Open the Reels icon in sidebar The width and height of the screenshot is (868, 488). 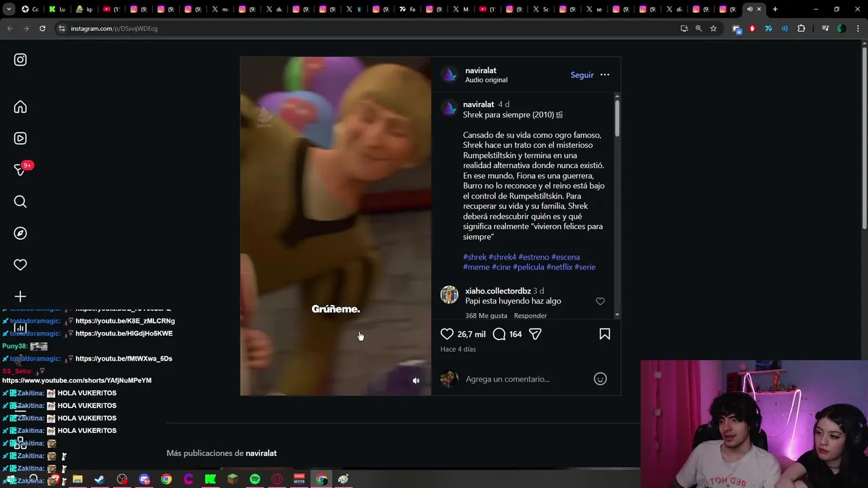coord(20,138)
